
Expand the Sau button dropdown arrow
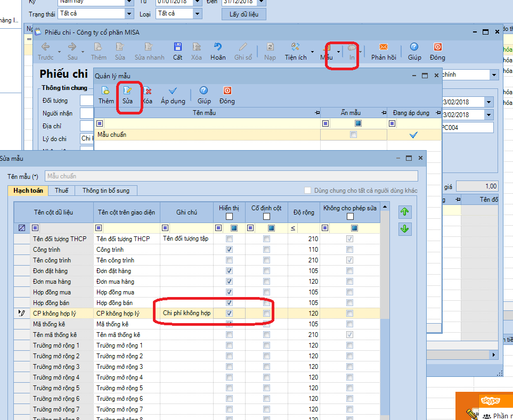83,52
